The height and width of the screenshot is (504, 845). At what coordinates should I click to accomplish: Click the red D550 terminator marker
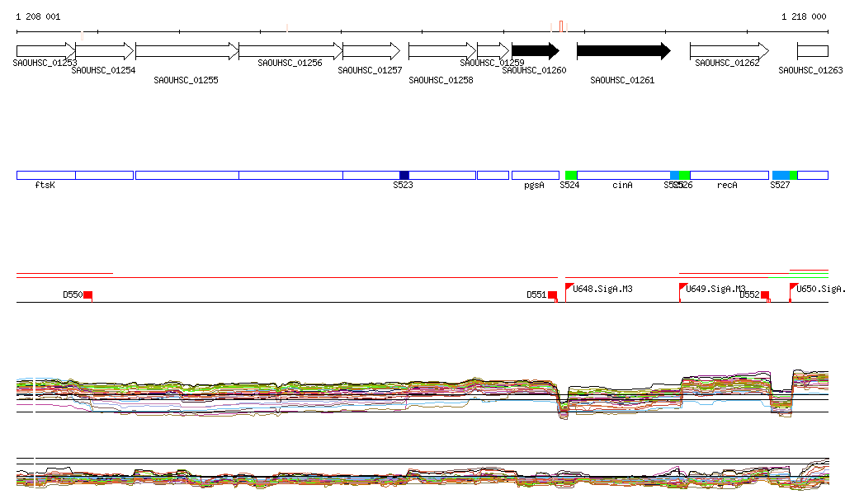tap(88, 295)
